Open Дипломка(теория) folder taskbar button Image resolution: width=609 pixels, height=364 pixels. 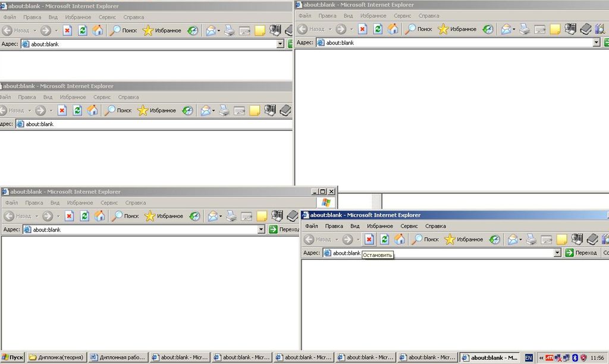56,357
